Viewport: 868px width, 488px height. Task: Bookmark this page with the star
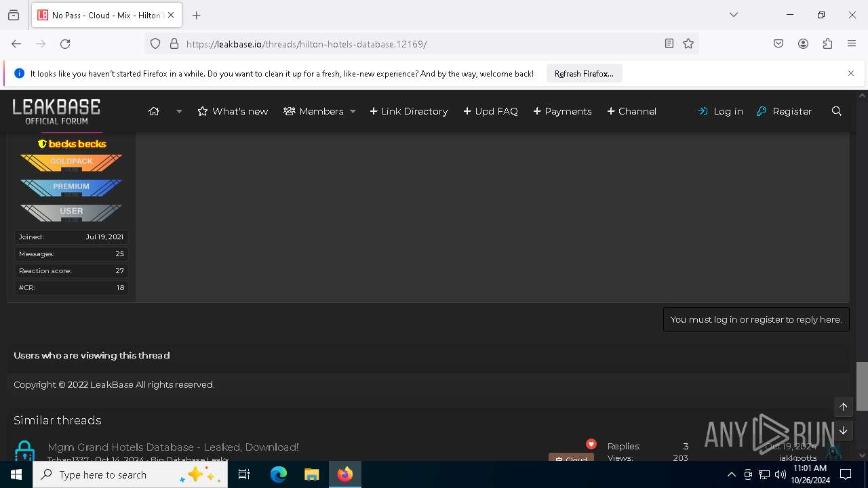688,43
